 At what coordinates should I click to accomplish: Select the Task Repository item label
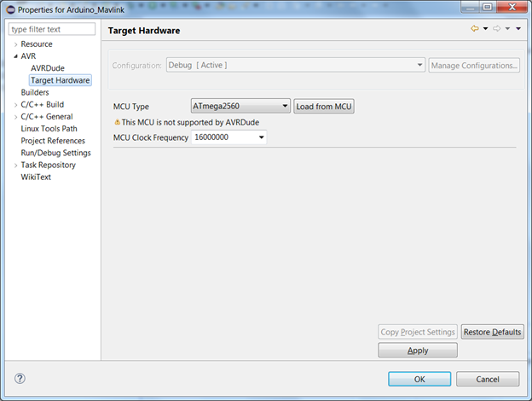click(49, 165)
